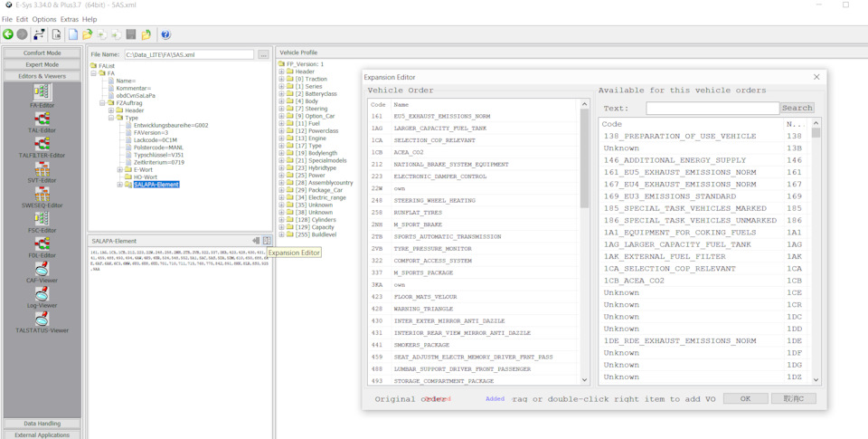Click Search in the Expansion Editor
868x439 pixels.
point(797,108)
